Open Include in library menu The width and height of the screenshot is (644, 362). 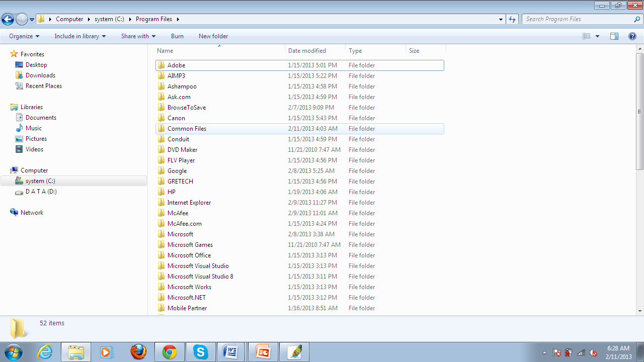point(80,36)
